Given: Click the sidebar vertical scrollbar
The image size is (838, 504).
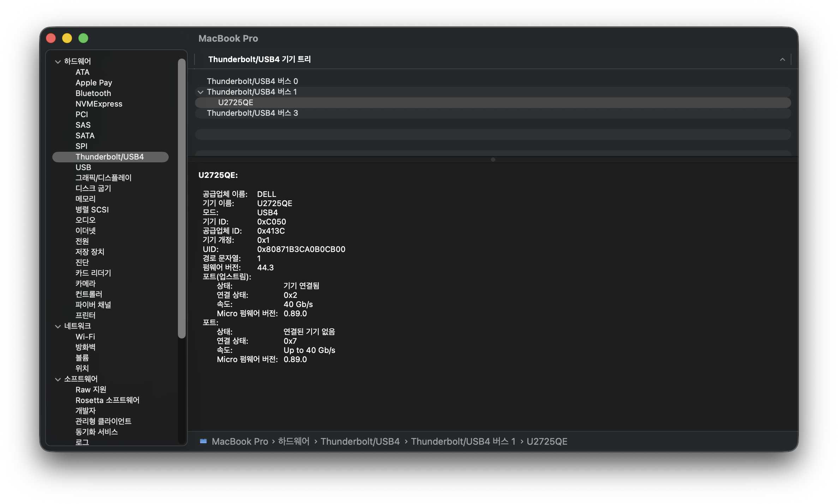Looking at the screenshot, I should (182, 198).
